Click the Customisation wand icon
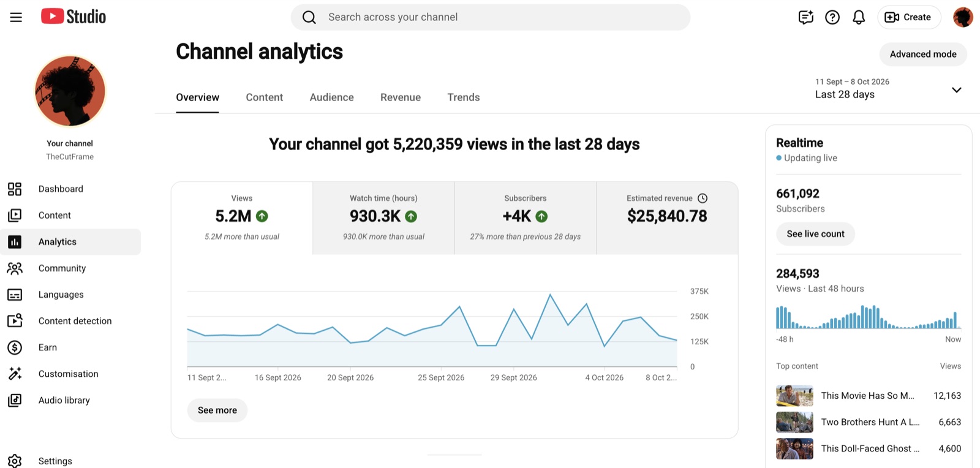 click(x=15, y=374)
